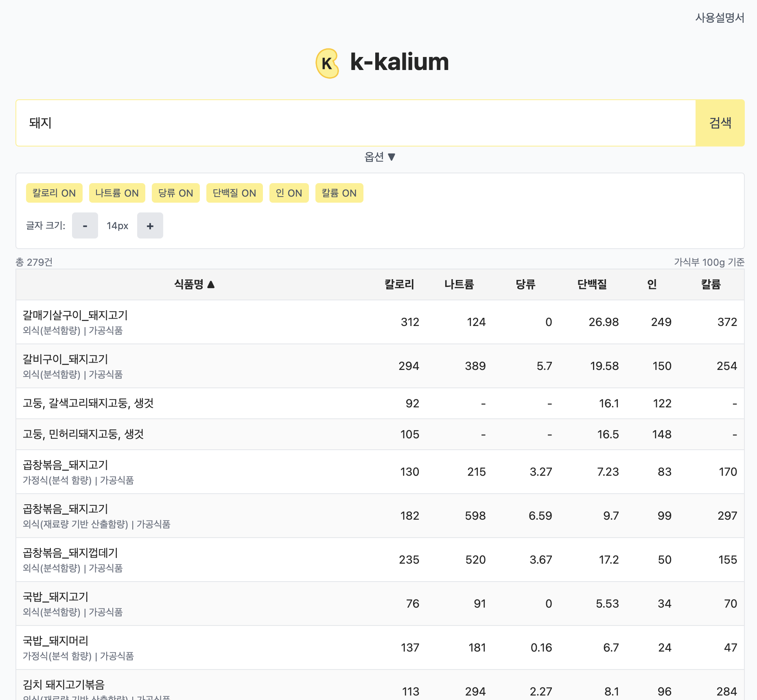
Task: Disable the 단백질 ON filter chip
Action: click(x=234, y=193)
